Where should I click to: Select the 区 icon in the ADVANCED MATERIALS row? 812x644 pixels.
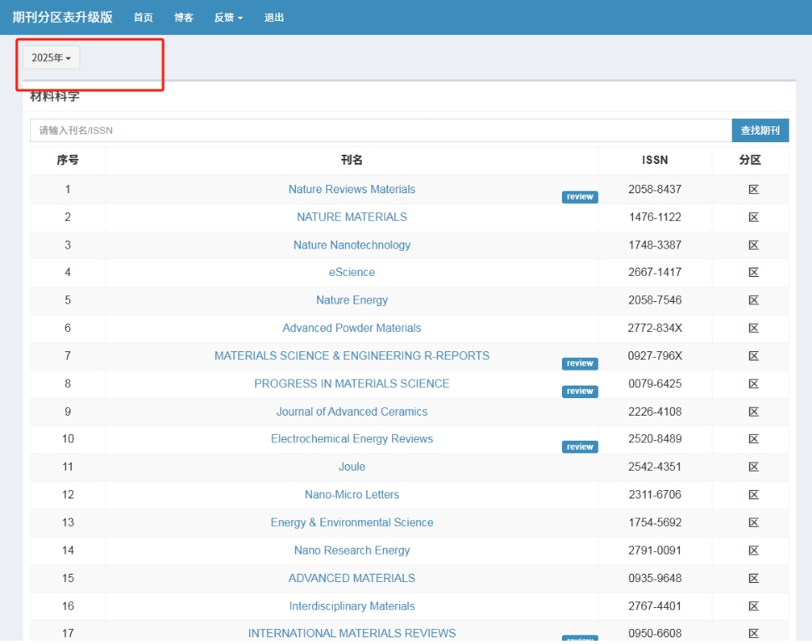coord(753,578)
